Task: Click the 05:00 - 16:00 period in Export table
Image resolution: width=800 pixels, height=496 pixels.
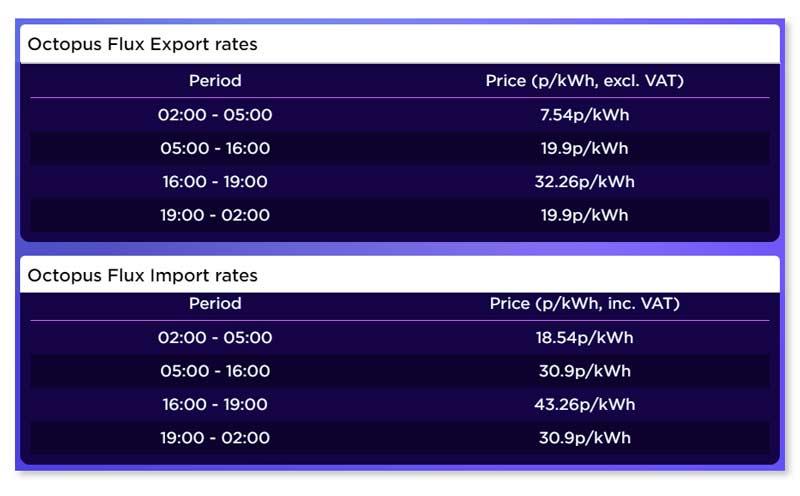Action: point(215,149)
